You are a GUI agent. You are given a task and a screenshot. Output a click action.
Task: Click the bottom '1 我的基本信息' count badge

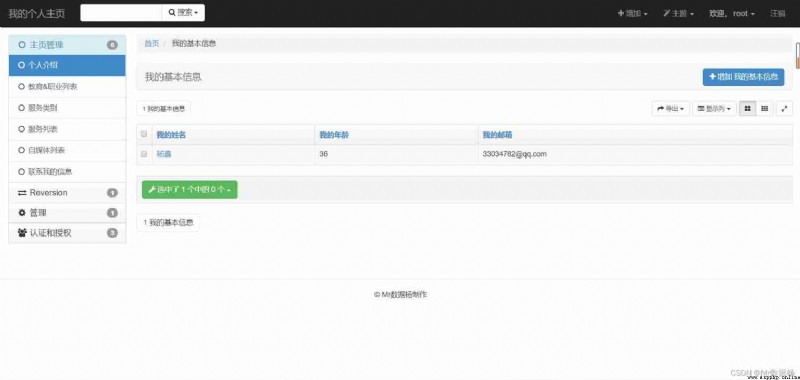pos(168,223)
